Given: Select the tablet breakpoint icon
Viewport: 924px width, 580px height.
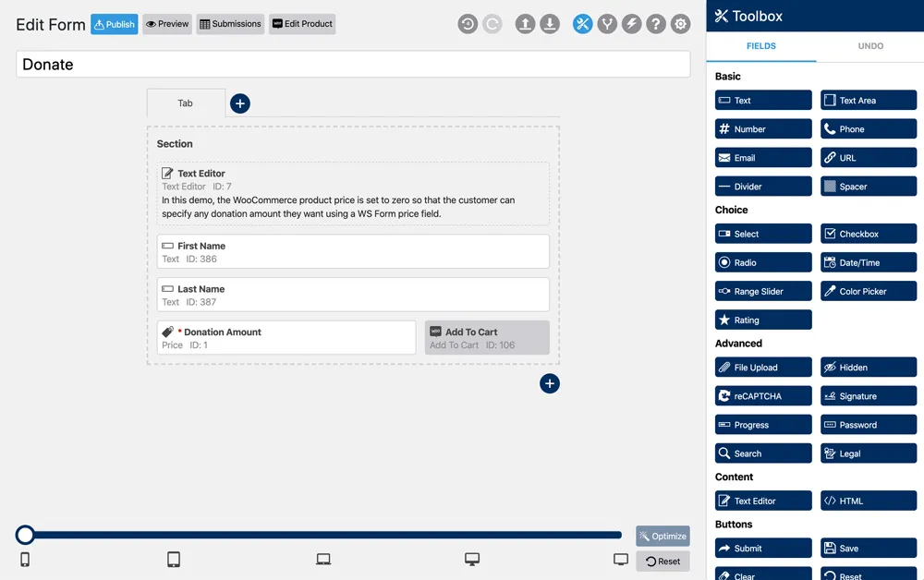Looking at the screenshot, I should coord(174,560).
